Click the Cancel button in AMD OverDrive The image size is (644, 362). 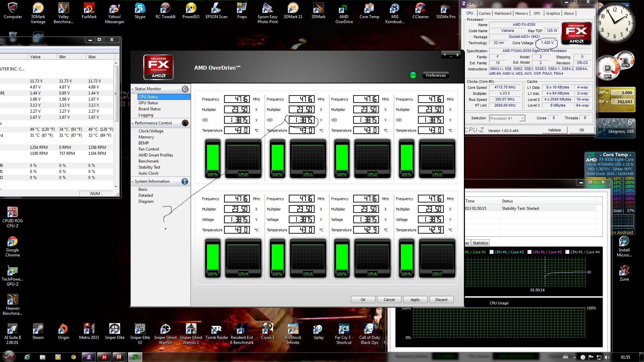pos(389,300)
